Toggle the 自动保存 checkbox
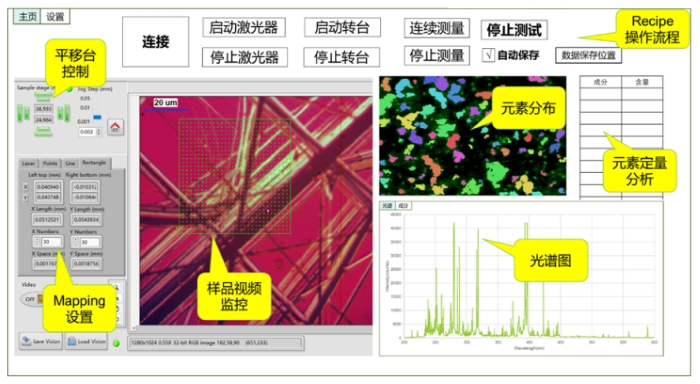Screen dimensions: 700x384 click(x=488, y=55)
